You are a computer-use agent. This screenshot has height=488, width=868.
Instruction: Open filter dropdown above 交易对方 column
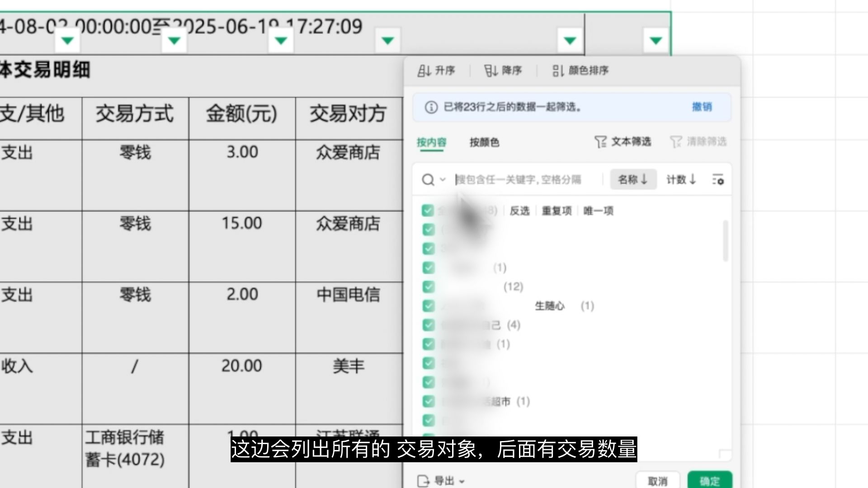(387, 41)
